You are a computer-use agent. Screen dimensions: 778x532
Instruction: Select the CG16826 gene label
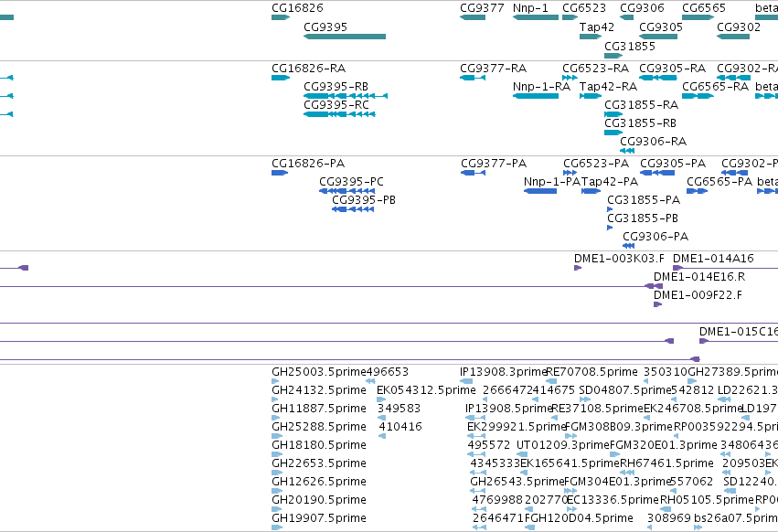(297, 8)
